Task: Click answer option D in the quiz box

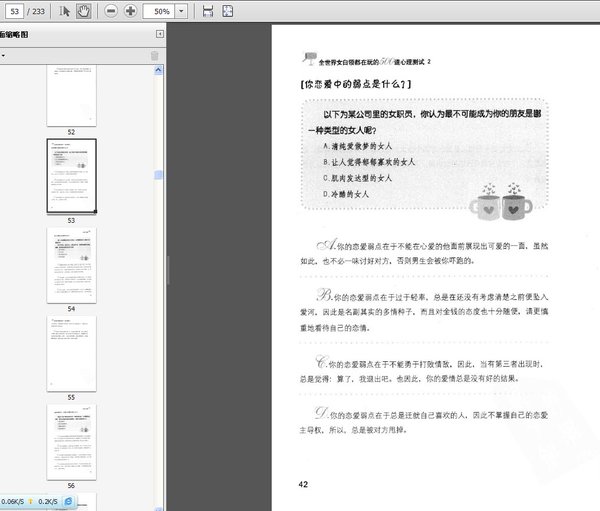Action: point(346,194)
